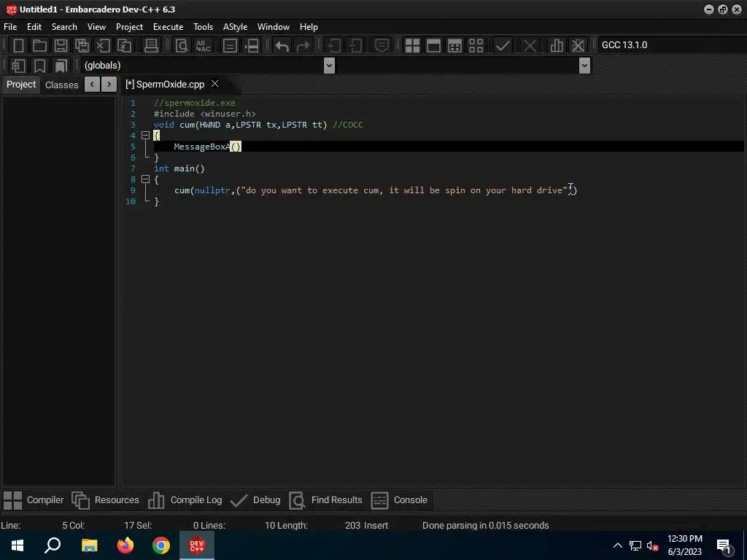
Task: Click the Delete profiling information icon
Action: pos(578,46)
